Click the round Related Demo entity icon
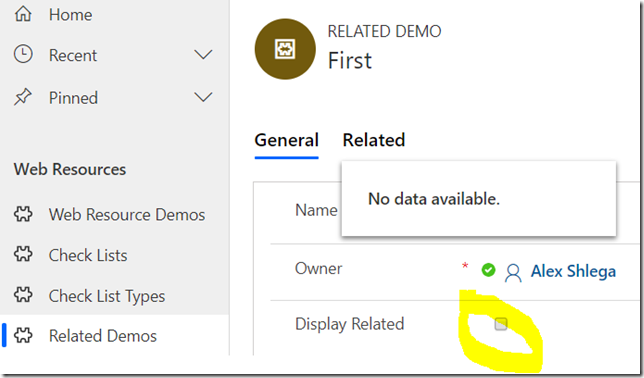644x378 pixels. pyautogui.click(x=285, y=49)
